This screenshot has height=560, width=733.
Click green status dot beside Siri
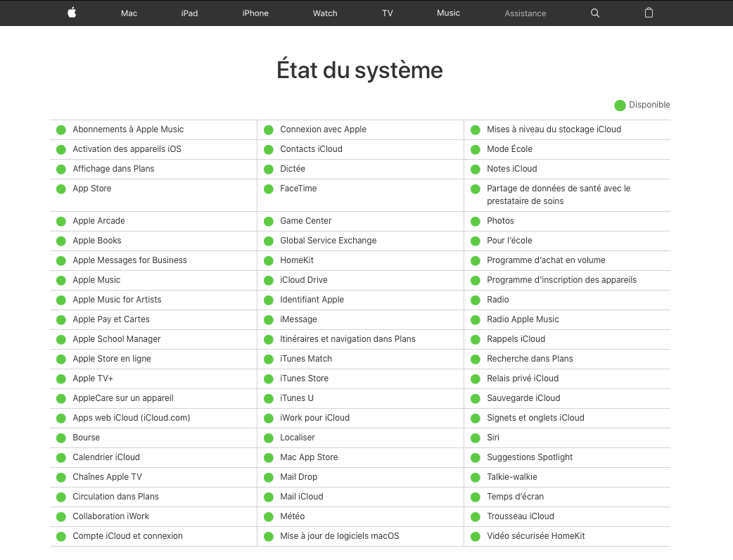tap(476, 438)
